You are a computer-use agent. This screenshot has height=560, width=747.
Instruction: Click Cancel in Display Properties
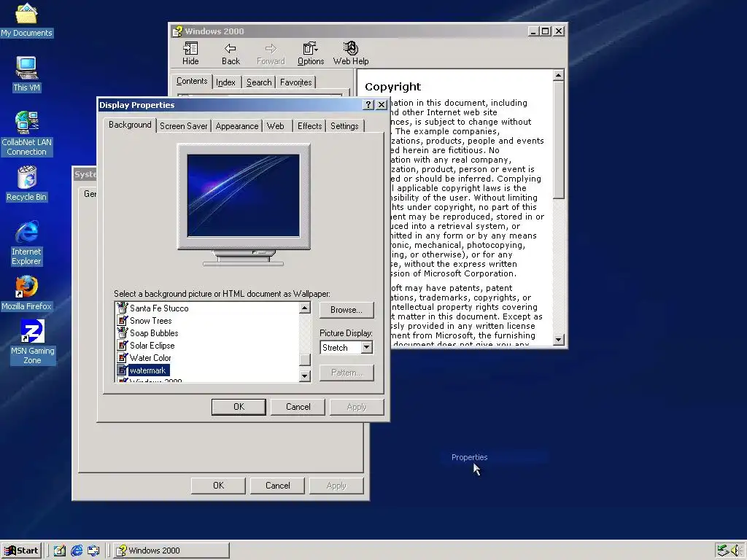tap(298, 407)
